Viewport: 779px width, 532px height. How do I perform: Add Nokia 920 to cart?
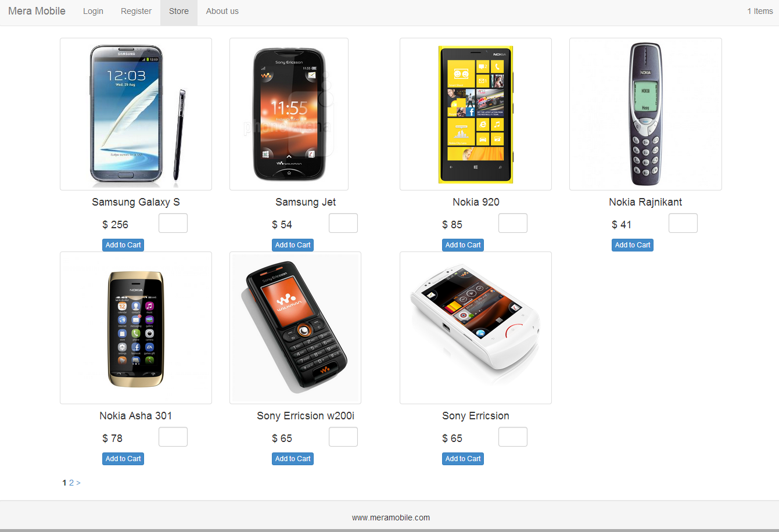[463, 245]
